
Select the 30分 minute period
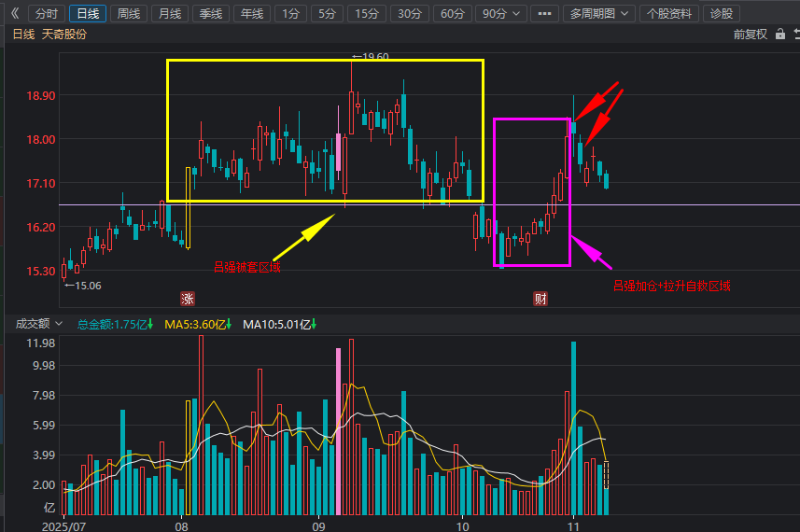coord(410,13)
